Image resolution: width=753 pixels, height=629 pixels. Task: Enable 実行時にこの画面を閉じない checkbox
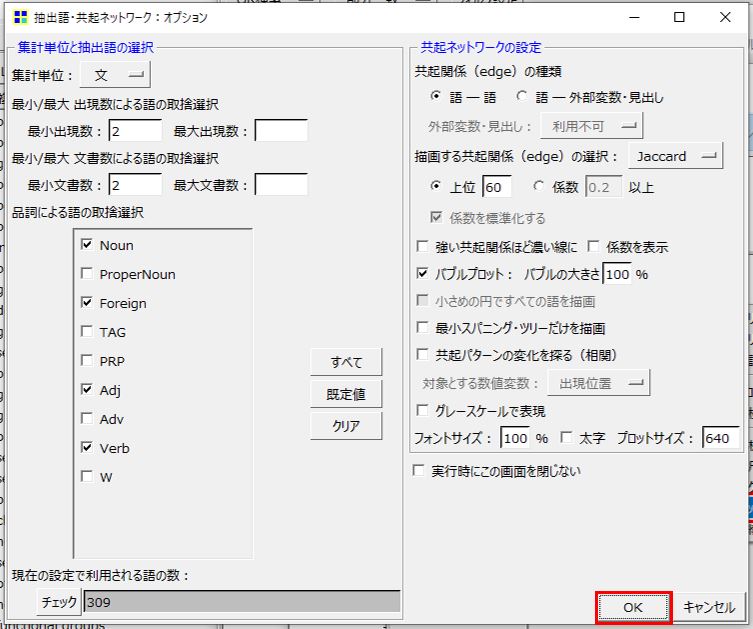click(x=418, y=470)
